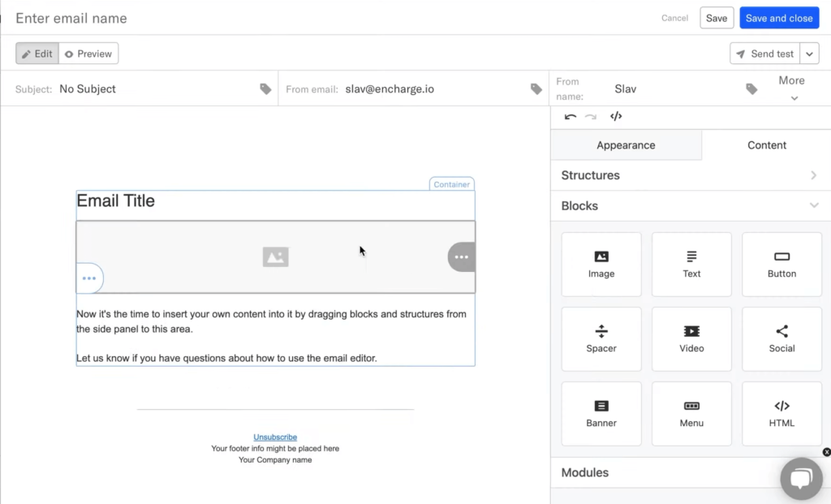Select the Text block

pos(691,265)
